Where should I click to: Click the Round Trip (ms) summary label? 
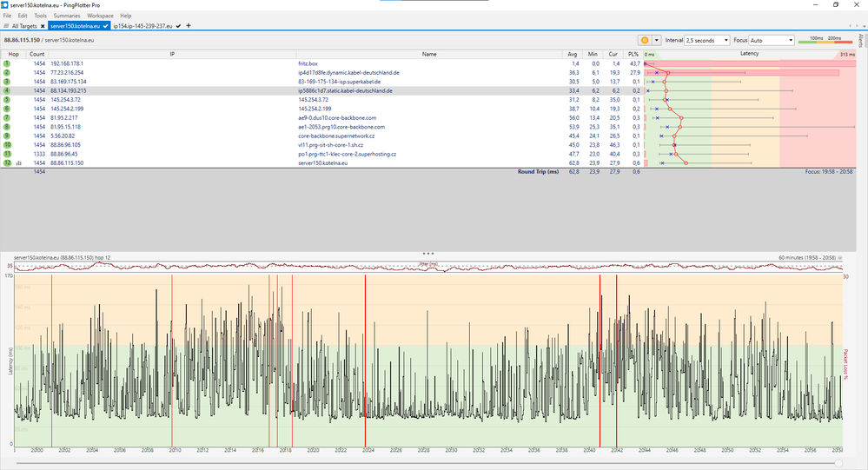(x=538, y=172)
